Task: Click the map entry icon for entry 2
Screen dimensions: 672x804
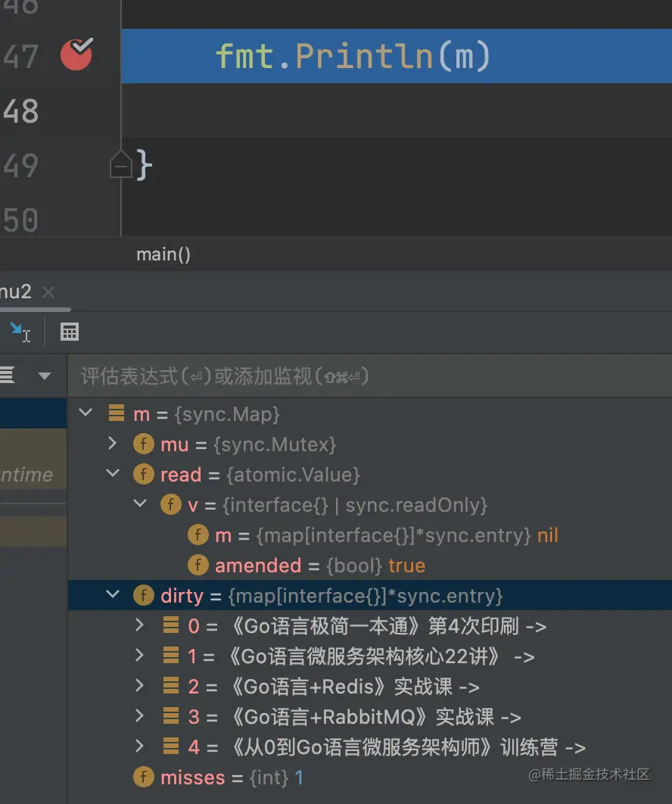Action: click(x=171, y=686)
